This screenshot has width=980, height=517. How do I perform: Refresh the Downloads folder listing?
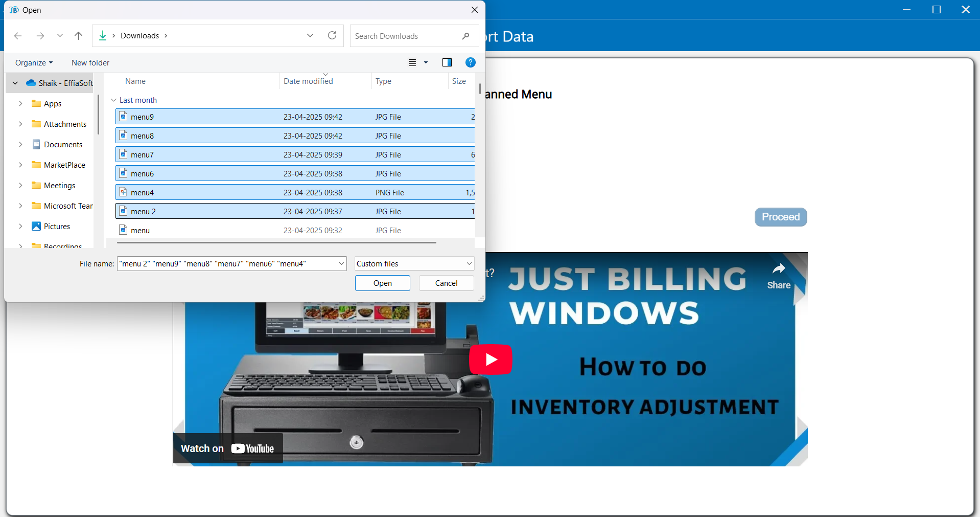click(332, 36)
